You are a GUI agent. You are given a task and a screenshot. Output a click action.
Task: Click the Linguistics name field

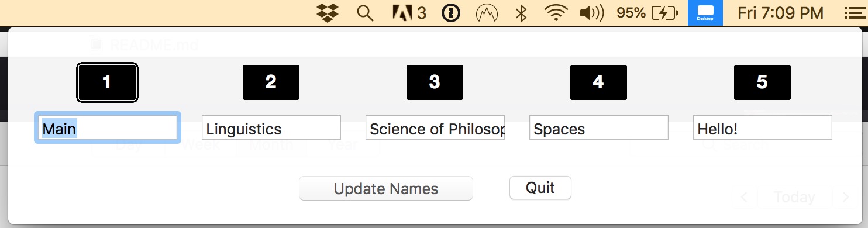[x=271, y=127]
